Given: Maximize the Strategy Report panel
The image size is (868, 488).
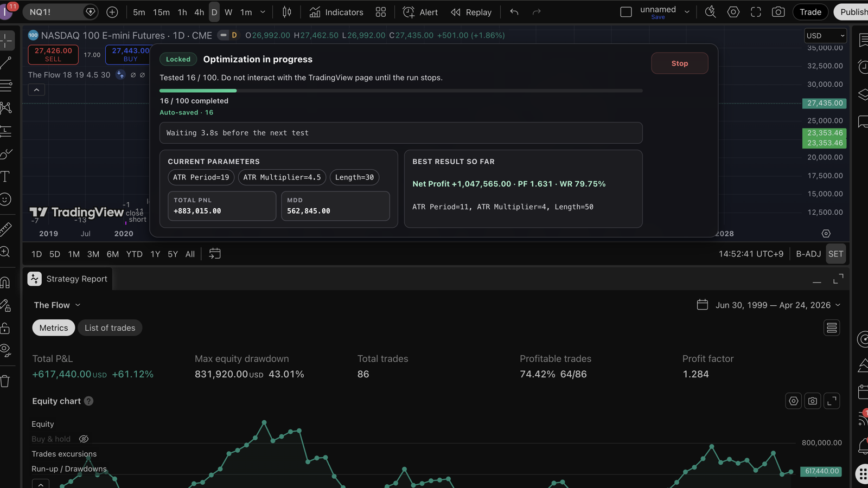Looking at the screenshot, I should point(838,279).
